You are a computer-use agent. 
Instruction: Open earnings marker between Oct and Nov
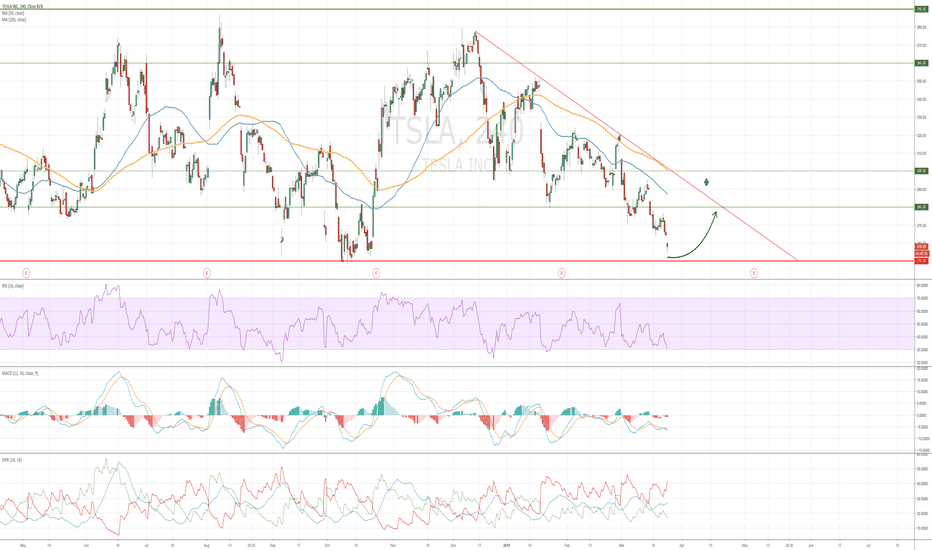(376, 273)
